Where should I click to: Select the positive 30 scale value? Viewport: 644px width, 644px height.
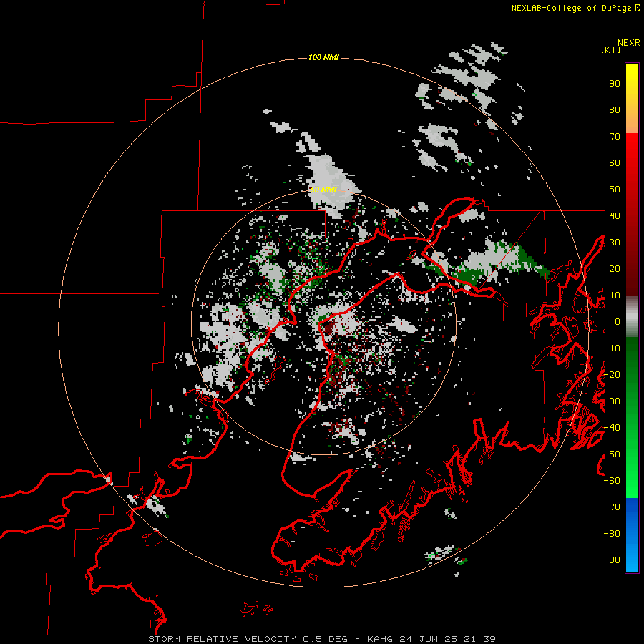[x=615, y=243]
